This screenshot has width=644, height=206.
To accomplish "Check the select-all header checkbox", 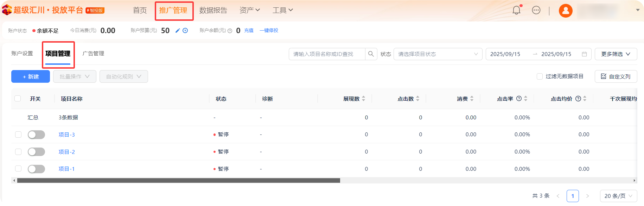I will point(18,98).
